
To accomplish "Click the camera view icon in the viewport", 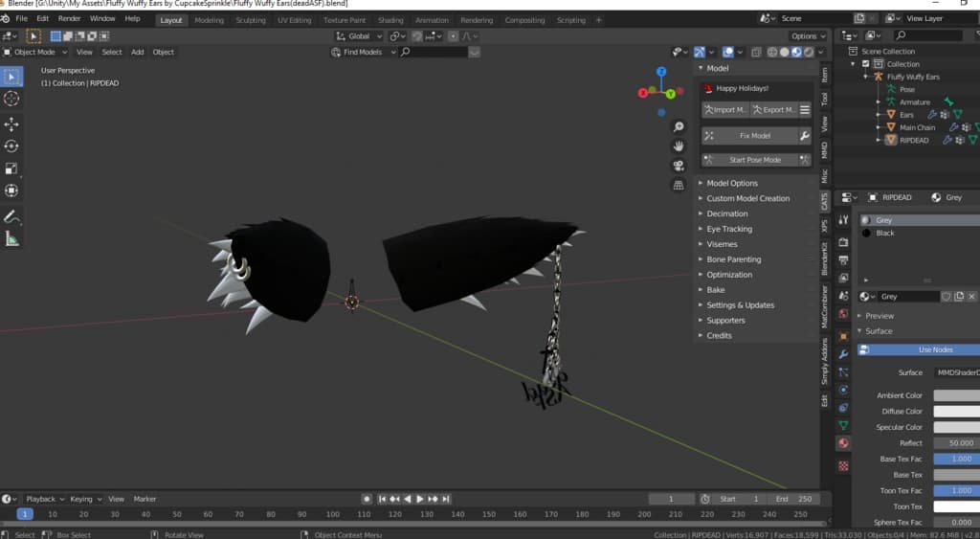I will [x=679, y=166].
